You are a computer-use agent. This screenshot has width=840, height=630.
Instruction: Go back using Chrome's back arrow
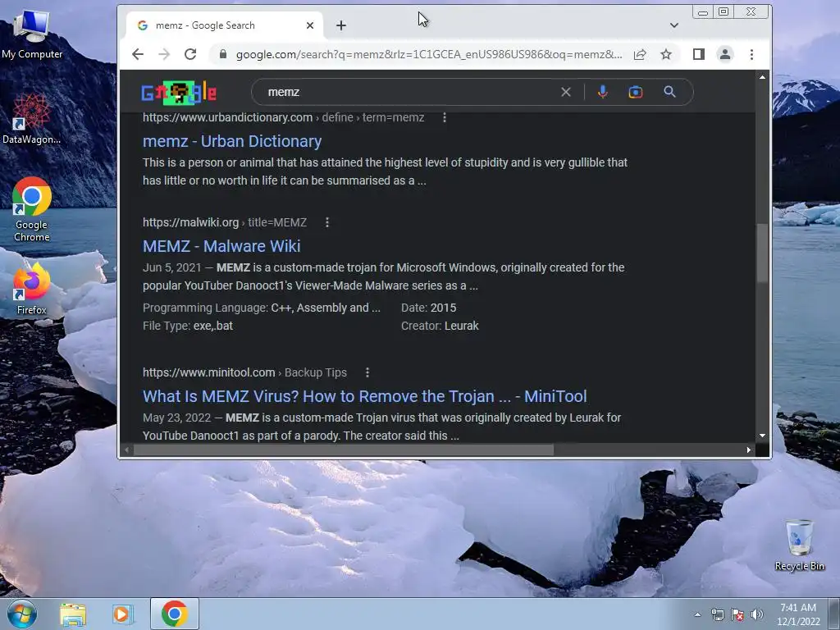(x=138, y=54)
